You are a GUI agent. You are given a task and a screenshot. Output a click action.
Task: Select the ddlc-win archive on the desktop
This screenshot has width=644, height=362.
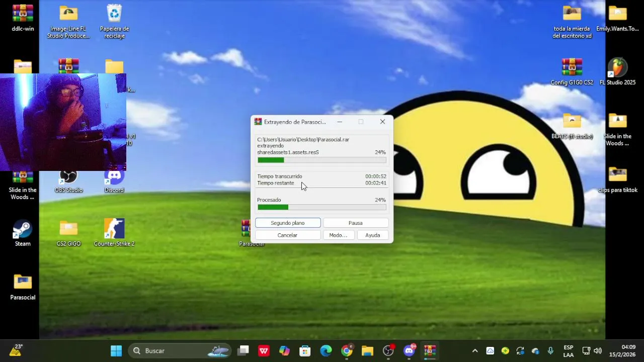click(23, 18)
